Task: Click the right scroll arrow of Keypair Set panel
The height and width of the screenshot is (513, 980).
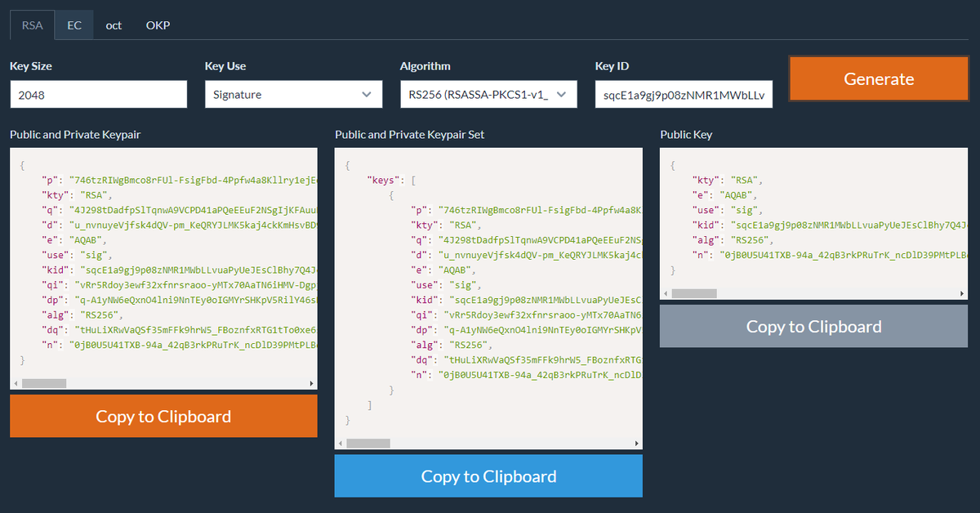Action: [x=636, y=444]
